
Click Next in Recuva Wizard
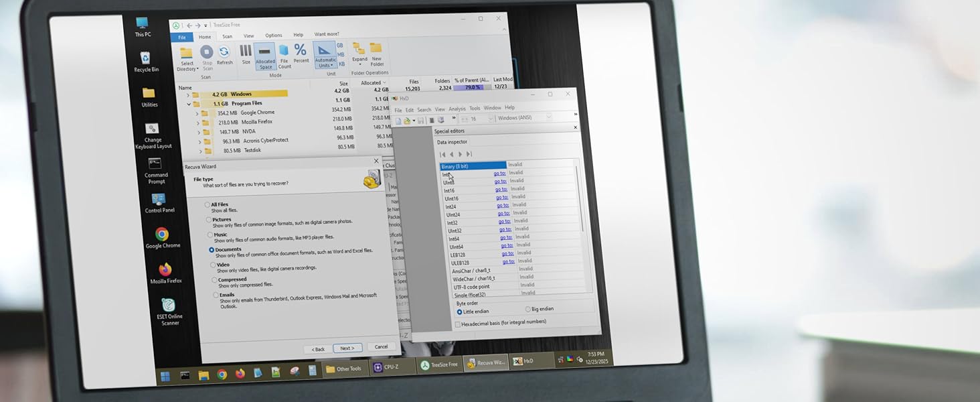click(347, 348)
